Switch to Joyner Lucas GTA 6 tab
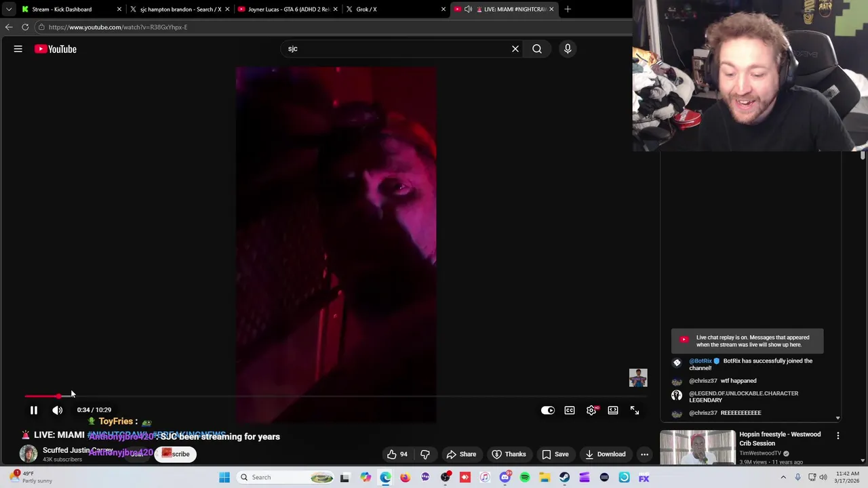 288,9
